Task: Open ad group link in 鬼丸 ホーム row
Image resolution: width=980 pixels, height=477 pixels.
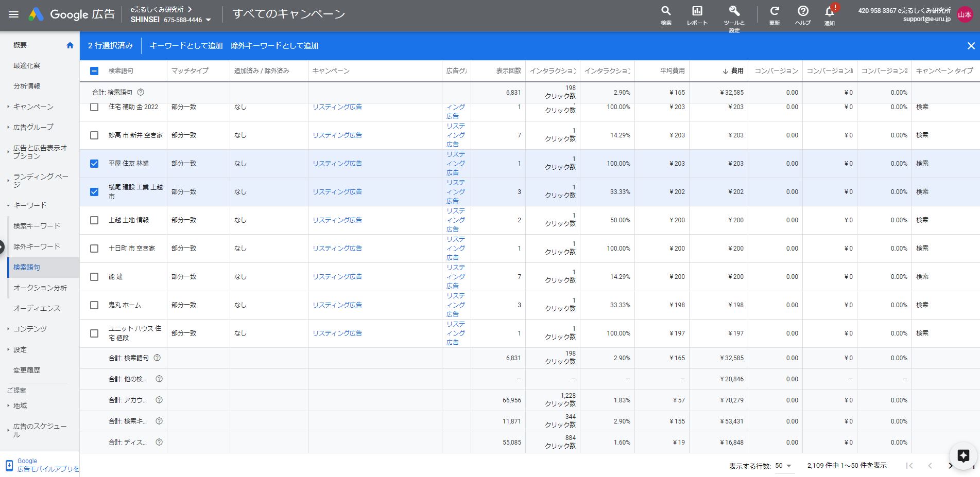Action: (456, 305)
